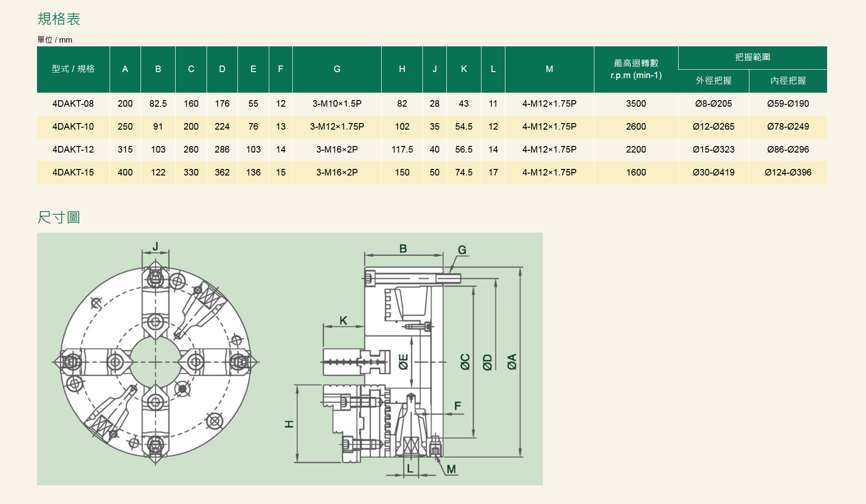Viewport: 866px width, 504px height.
Task: Click the 4DAKT-08 model cell
Action: [73, 104]
